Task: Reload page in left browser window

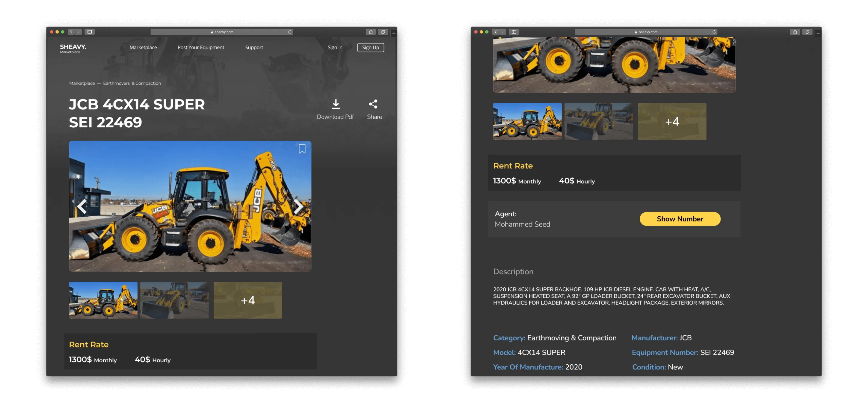Action: pyautogui.click(x=289, y=32)
